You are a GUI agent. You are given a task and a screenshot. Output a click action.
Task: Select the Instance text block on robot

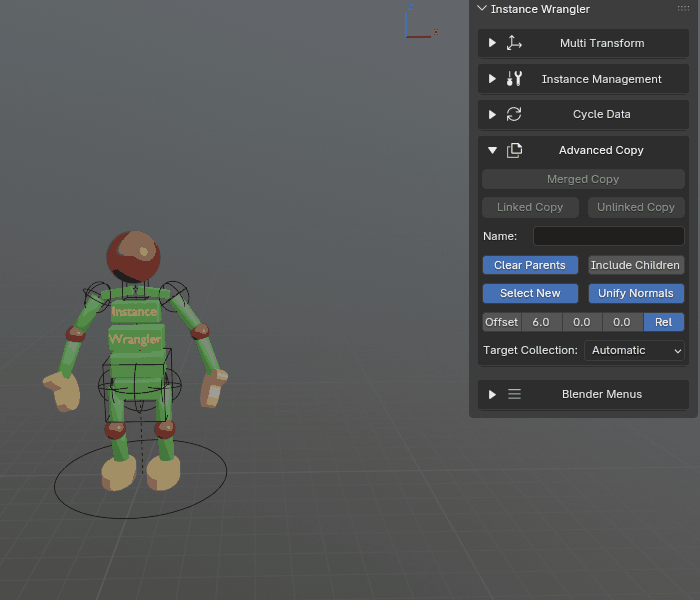134,311
